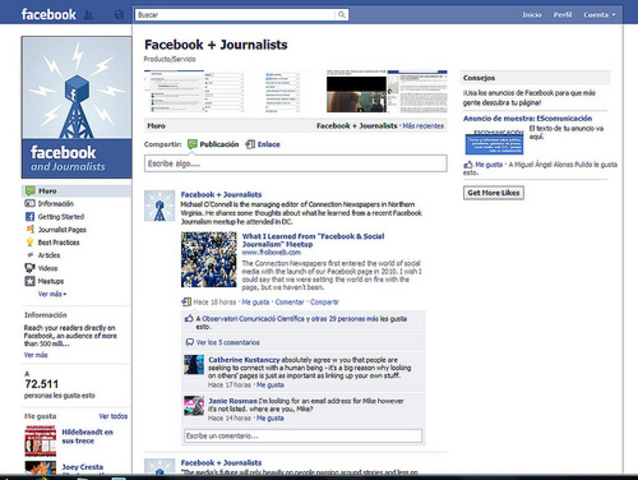Click Me gusta on the first post
Viewport: 638px width, 480px height.
coord(256,302)
